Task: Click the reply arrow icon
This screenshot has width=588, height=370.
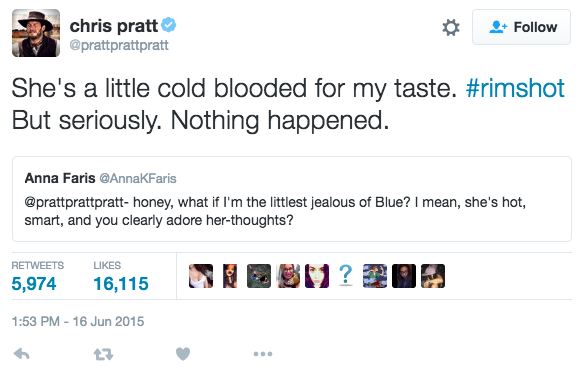Action: coord(21,354)
